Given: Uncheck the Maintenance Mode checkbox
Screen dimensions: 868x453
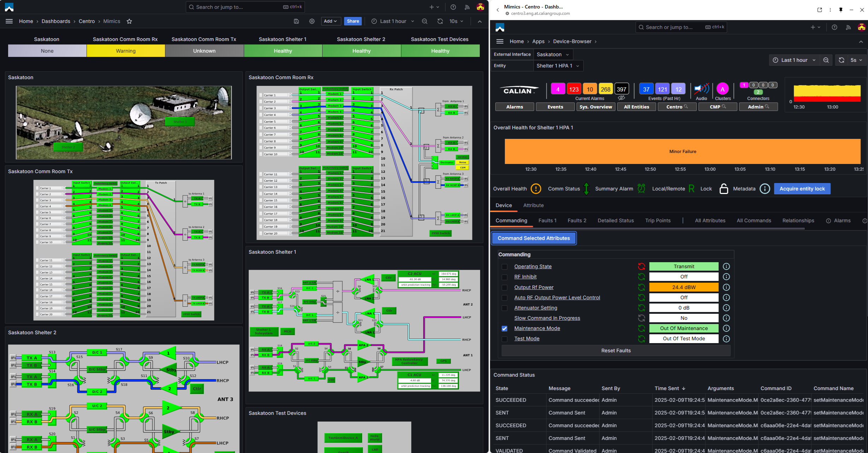Looking at the screenshot, I should pos(504,329).
